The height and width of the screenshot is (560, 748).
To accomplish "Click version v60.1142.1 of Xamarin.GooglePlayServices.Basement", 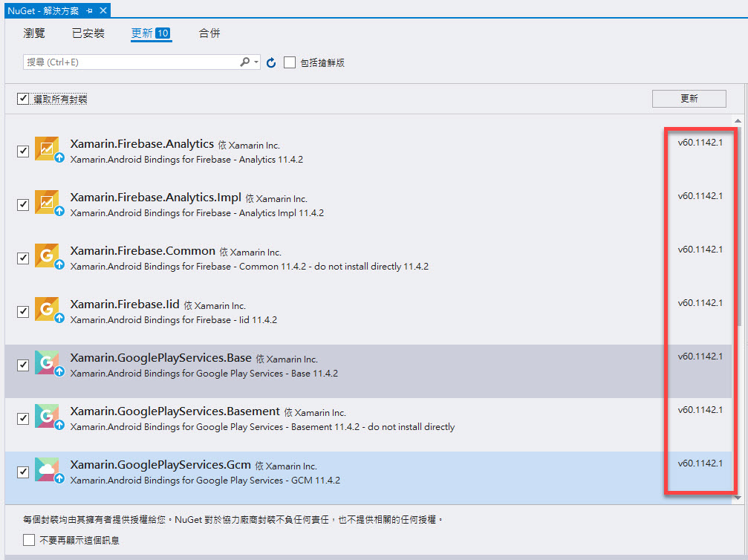I will (x=700, y=410).
